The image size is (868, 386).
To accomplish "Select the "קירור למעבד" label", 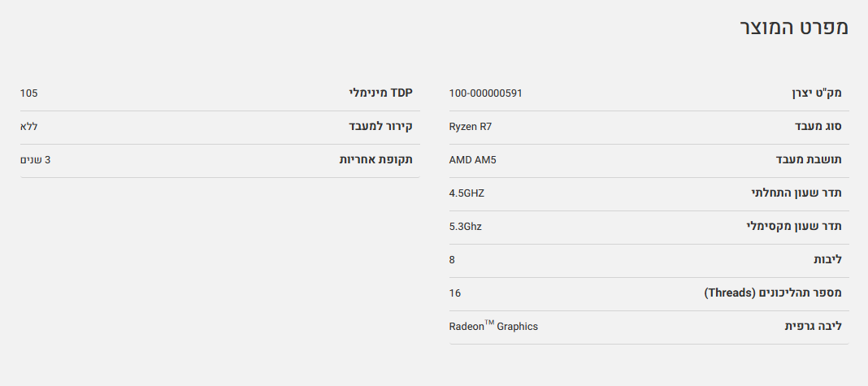I will tap(375, 127).
